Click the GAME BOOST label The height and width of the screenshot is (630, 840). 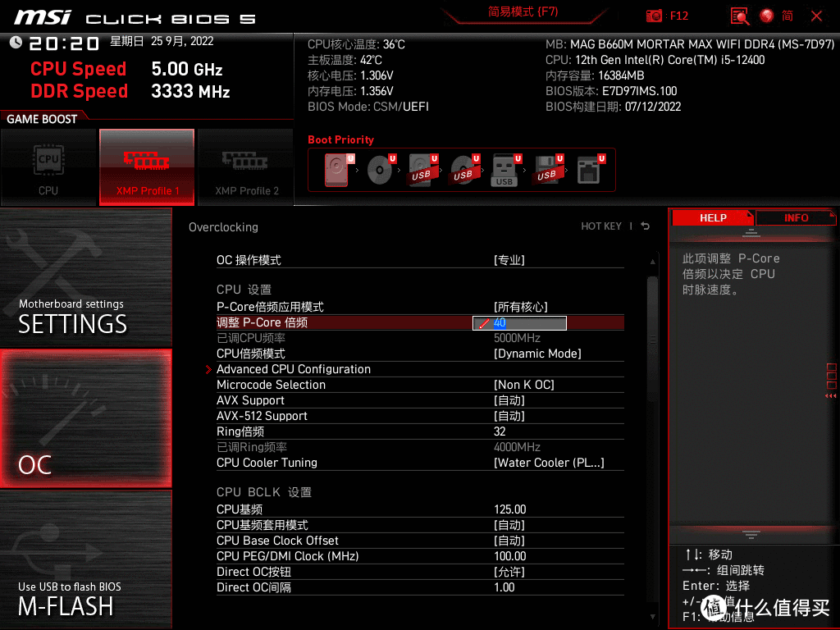pyautogui.click(x=42, y=119)
